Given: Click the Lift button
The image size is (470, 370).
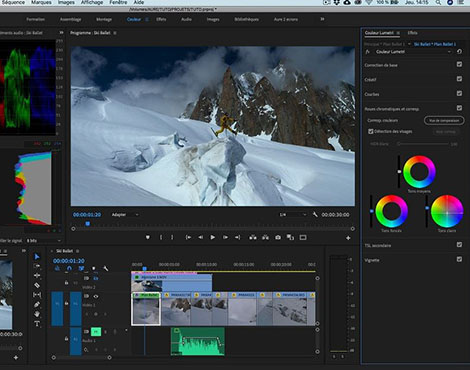Looking at the screenshot, I should tap(253, 237).
